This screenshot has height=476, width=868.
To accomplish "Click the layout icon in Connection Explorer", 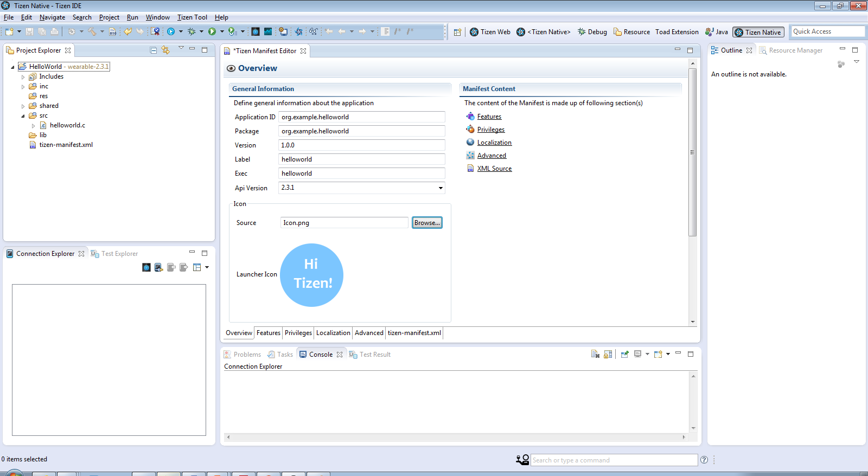I will point(197,267).
